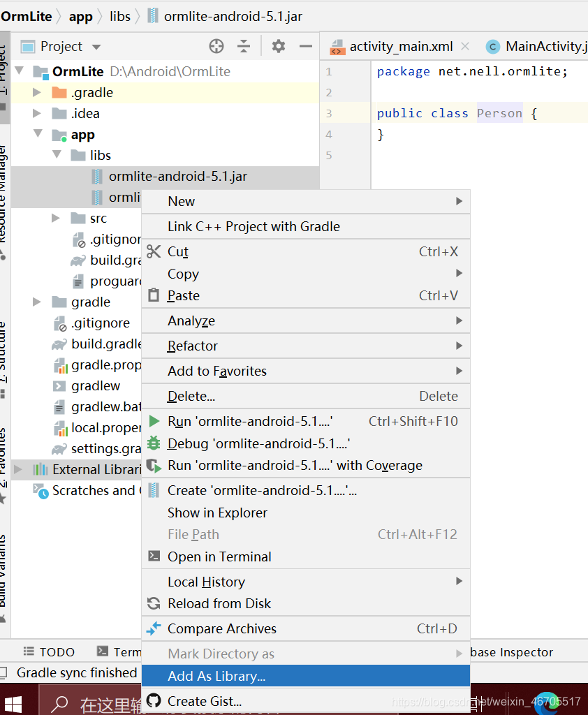
Task: Click 'Person' class name in editor
Action: 499,113
